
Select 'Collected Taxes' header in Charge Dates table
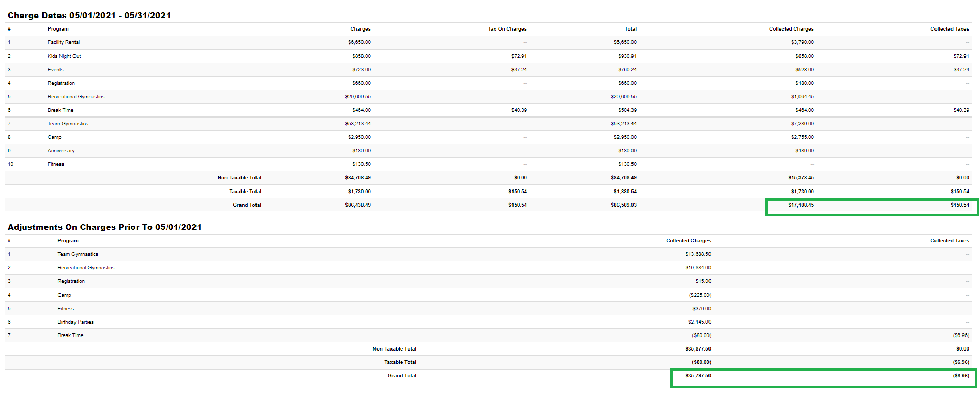pyautogui.click(x=949, y=29)
